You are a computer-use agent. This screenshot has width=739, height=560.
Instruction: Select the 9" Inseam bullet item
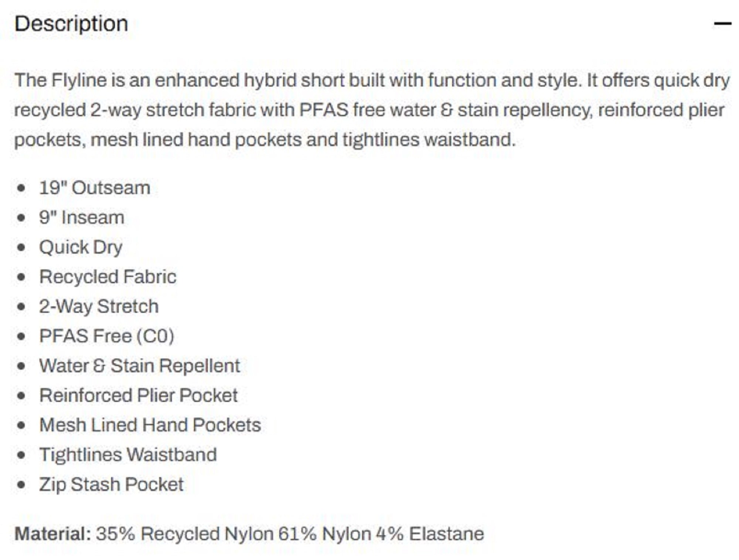[82, 217]
